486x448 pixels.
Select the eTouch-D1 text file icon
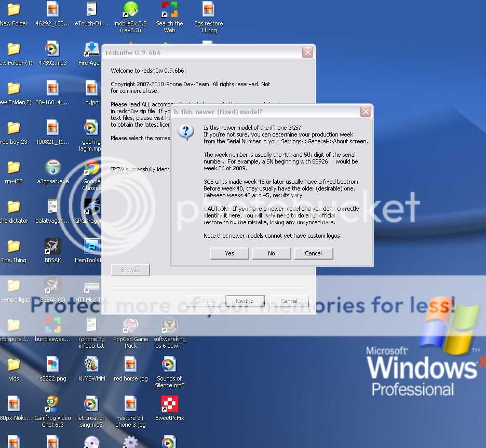click(x=91, y=9)
